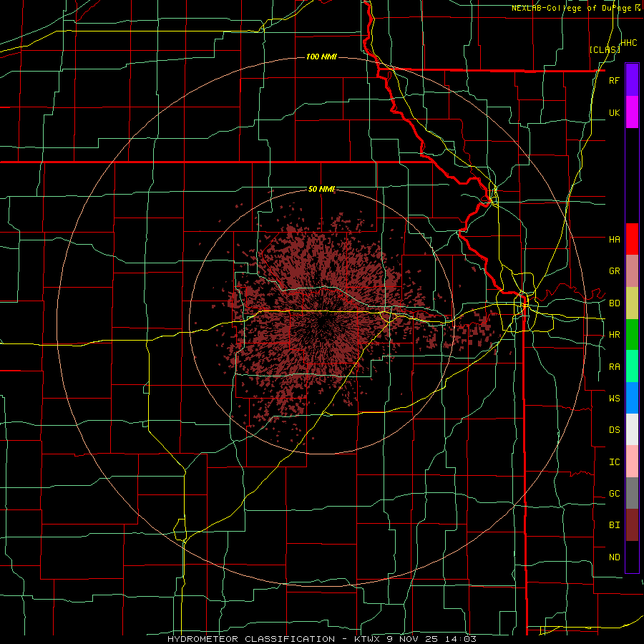
Task: Click the Hydrometeor Classification KTWX timestamp caption
Action: [x=322, y=639]
